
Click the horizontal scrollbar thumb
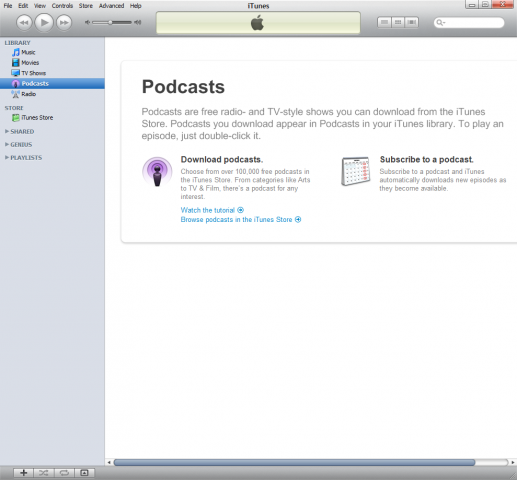pyautogui.click(x=294, y=462)
